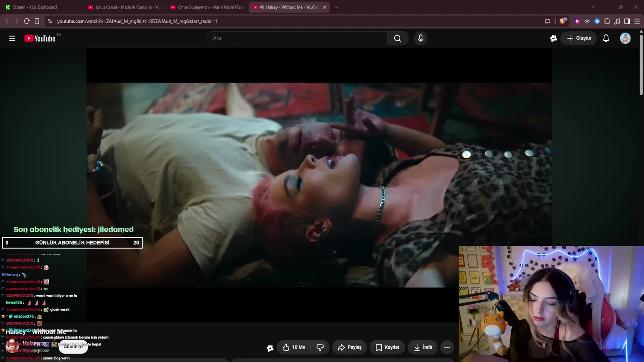This screenshot has width=644, height=362.
Task: Click the text 'Son abonelik hediyesi: jiledamed'
Action: (x=73, y=229)
